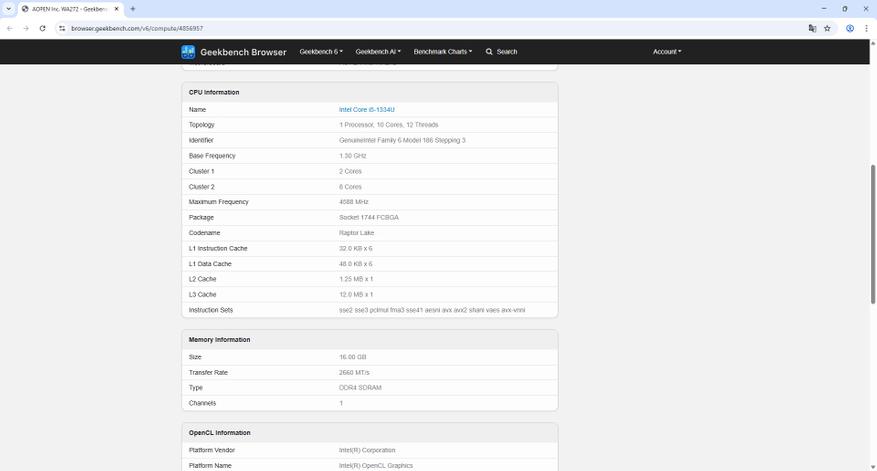The image size is (877, 471).
Task: Click the scrollbar down arrow
Action: tap(873, 467)
